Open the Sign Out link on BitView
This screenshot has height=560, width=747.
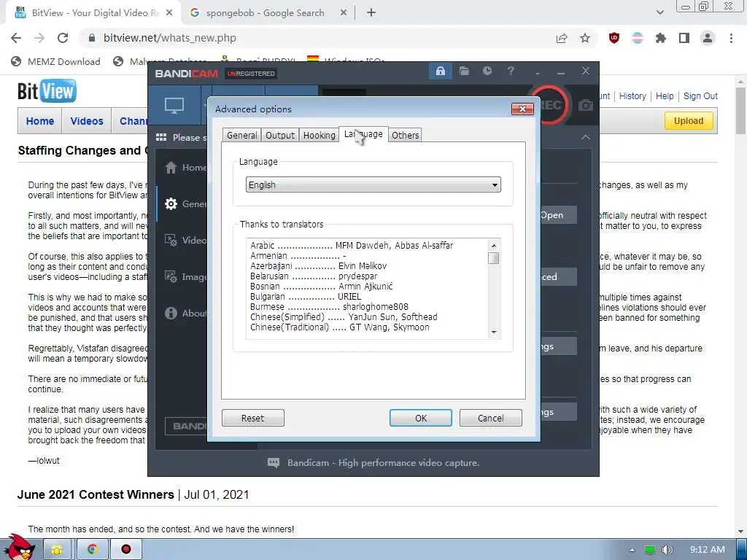(700, 96)
